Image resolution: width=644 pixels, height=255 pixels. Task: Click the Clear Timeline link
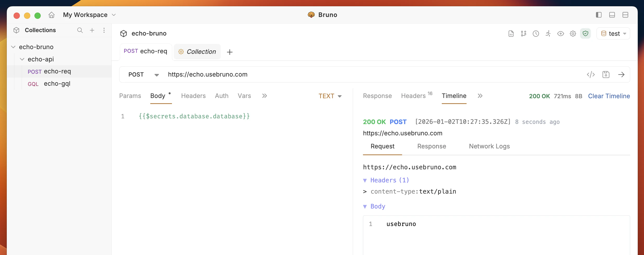pyautogui.click(x=609, y=96)
